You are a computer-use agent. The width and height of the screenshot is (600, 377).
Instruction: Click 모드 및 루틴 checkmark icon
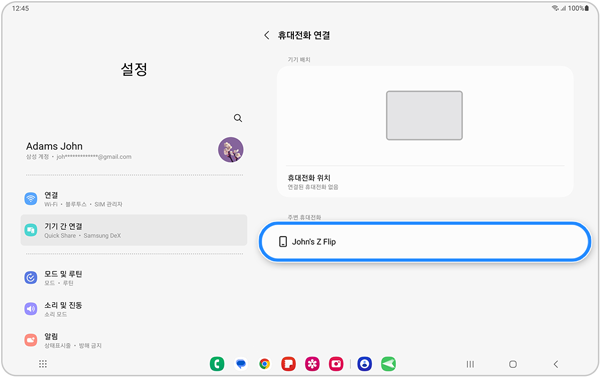(x=31, y=277)
